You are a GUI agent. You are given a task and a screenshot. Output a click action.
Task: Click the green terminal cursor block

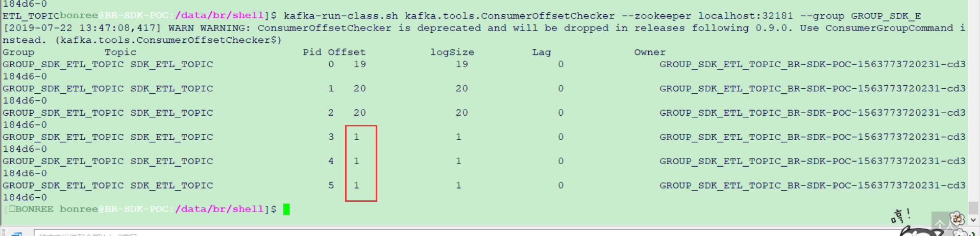click(x=286, y=209)
